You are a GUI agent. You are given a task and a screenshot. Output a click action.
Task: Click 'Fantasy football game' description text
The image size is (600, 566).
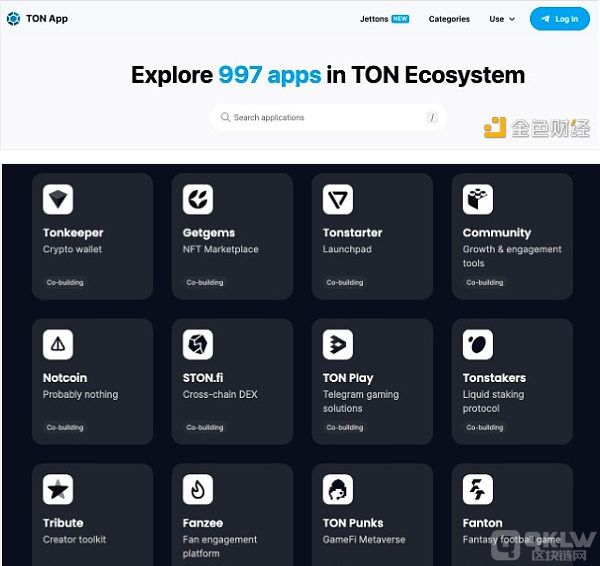coord(512,540)
